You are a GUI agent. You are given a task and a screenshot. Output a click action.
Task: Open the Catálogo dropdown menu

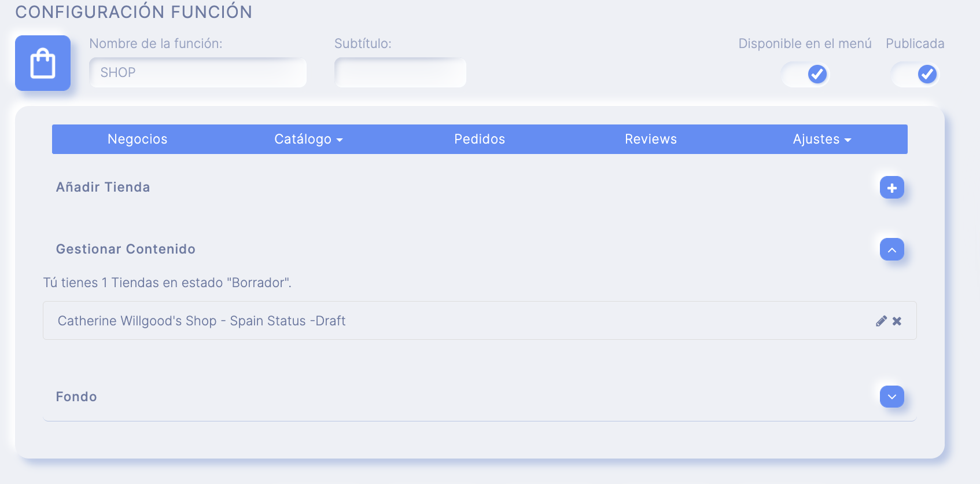pos(308,139)
